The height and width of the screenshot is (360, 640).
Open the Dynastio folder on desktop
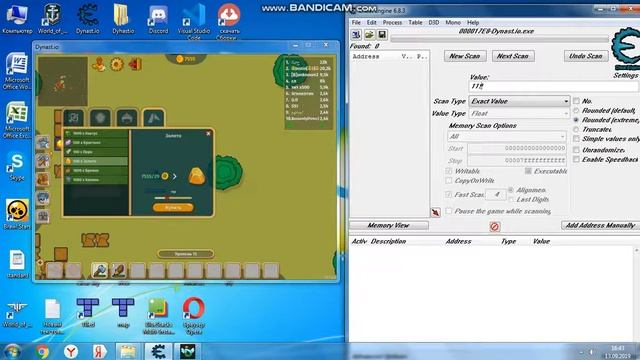(x=123, y=20)
